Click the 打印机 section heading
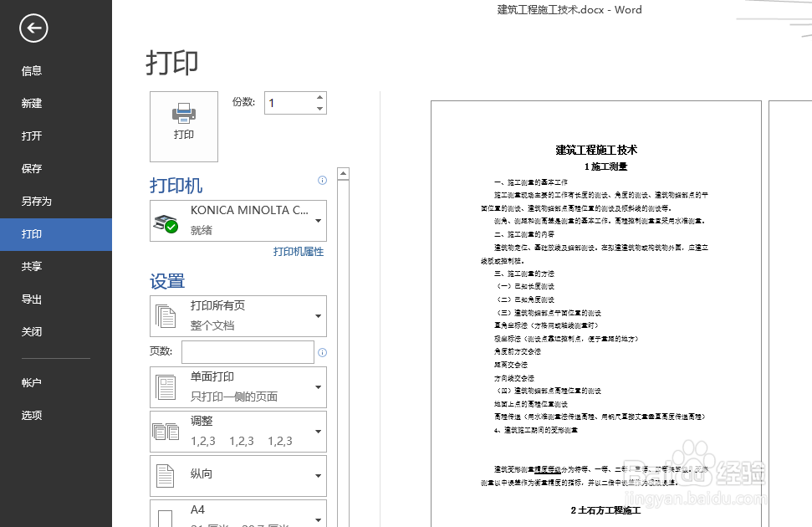This screenshot has width=812, height=527. coord(176,186)
